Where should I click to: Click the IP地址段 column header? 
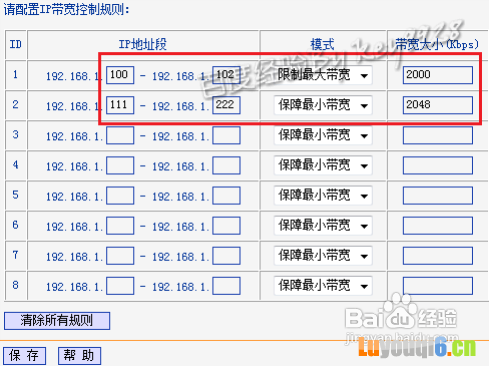point(143,44)
